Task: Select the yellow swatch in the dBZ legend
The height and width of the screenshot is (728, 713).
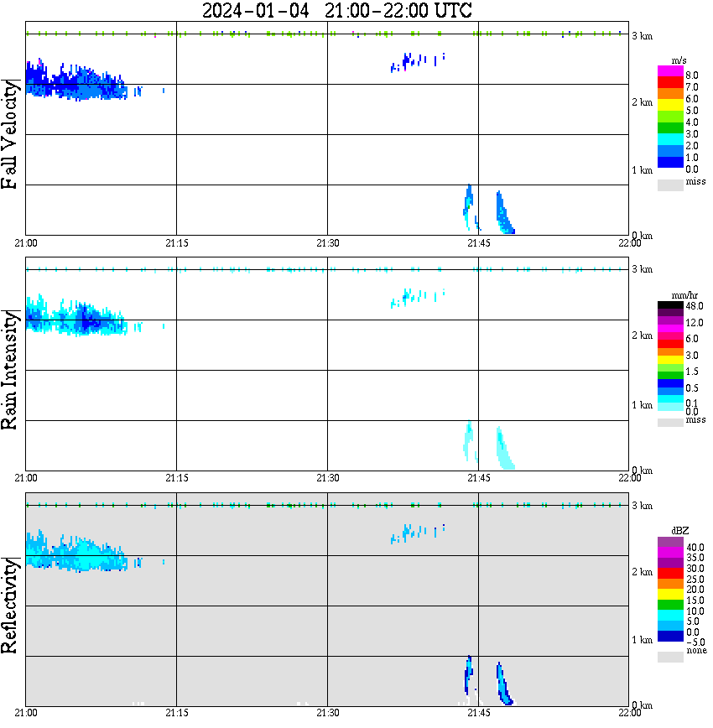Action: tap(670, 595)
